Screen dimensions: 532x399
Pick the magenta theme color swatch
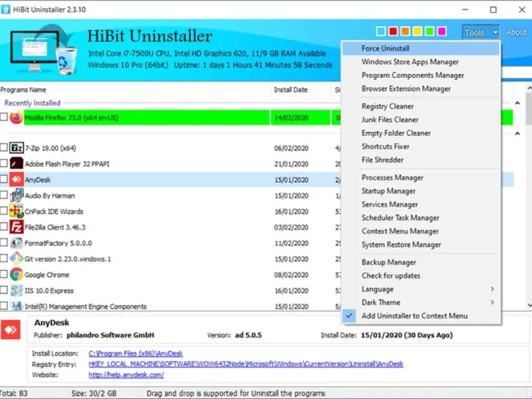click(442, 31)
